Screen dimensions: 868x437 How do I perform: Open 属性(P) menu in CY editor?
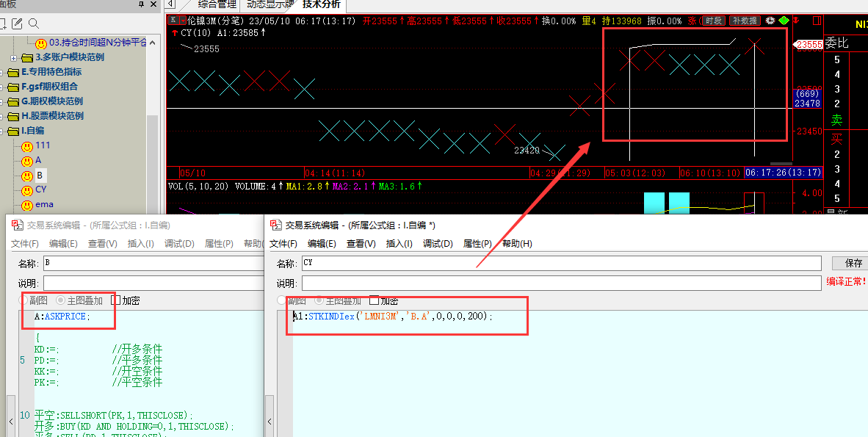478,244
